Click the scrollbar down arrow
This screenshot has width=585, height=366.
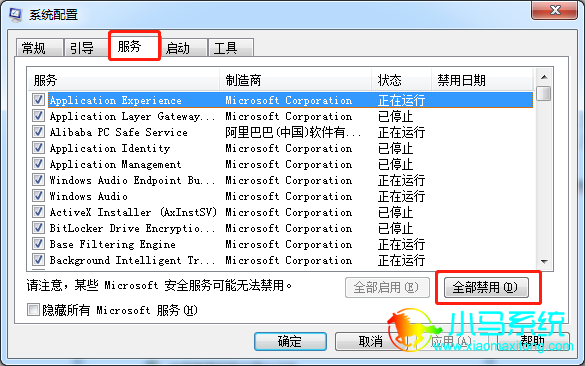tap(544, 261)
